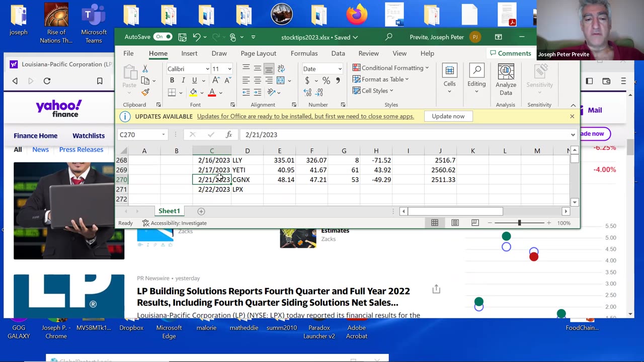Click the Fill Color bucket icon
The image size is (644, 362).
tap(193, 93)
